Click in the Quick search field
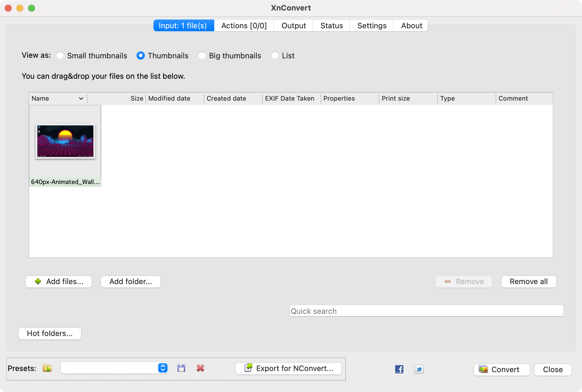This screenshot has width=582, height=392. pyautogui.click(x=426, y=311)
